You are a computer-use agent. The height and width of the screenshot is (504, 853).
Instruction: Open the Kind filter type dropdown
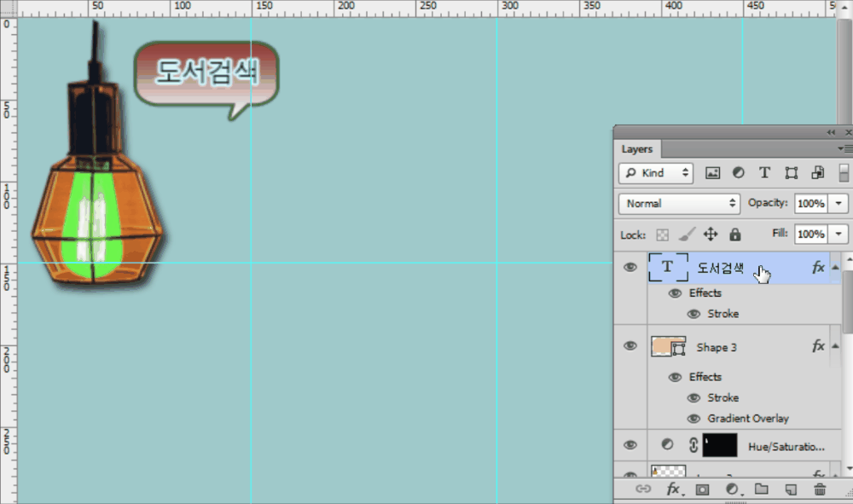655,173
